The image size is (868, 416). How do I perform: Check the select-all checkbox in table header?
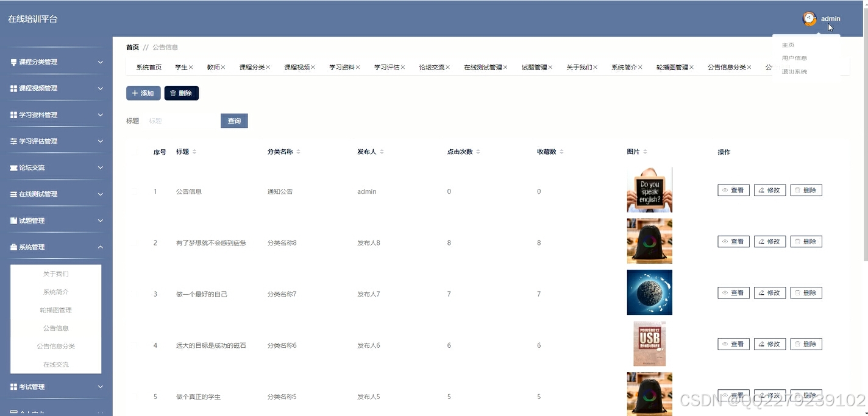click(135, 152)
